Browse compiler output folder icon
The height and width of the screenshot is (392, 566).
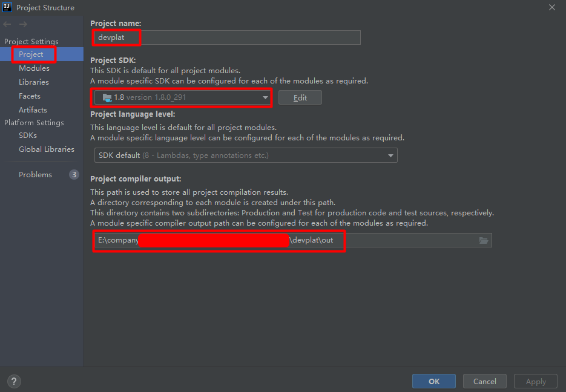click(483, 241)
